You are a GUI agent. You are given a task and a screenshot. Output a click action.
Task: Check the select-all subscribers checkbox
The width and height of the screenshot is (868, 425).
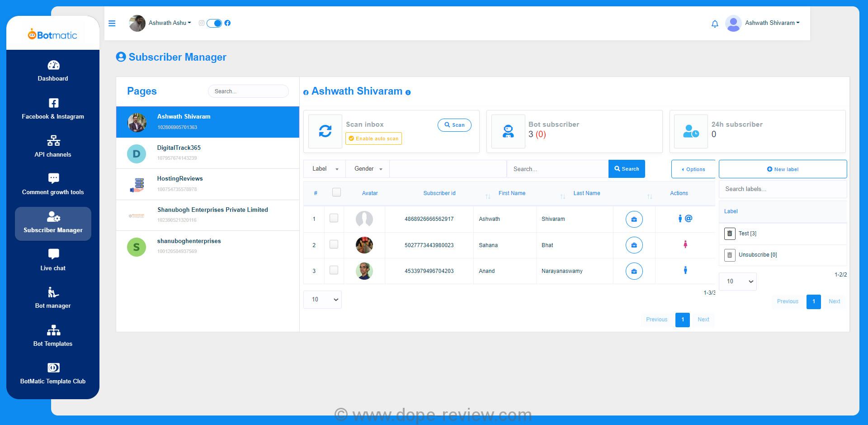(336, 192)
